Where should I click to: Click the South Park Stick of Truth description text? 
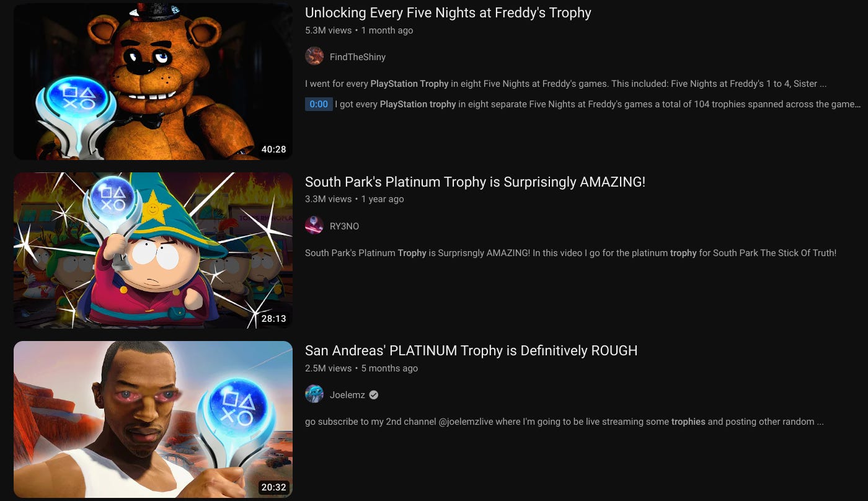pyautogui.click(x=571, y=253)
